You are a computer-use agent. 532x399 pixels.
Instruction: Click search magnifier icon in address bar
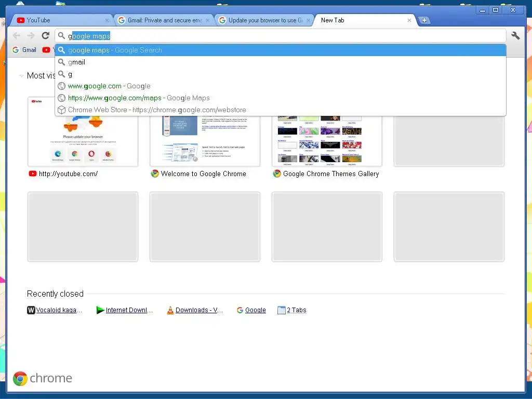61,36
